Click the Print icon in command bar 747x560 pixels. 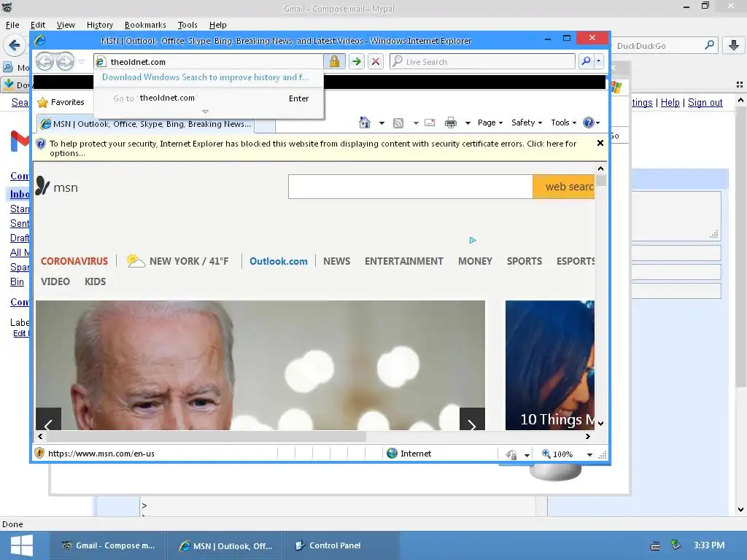(450, 122)
